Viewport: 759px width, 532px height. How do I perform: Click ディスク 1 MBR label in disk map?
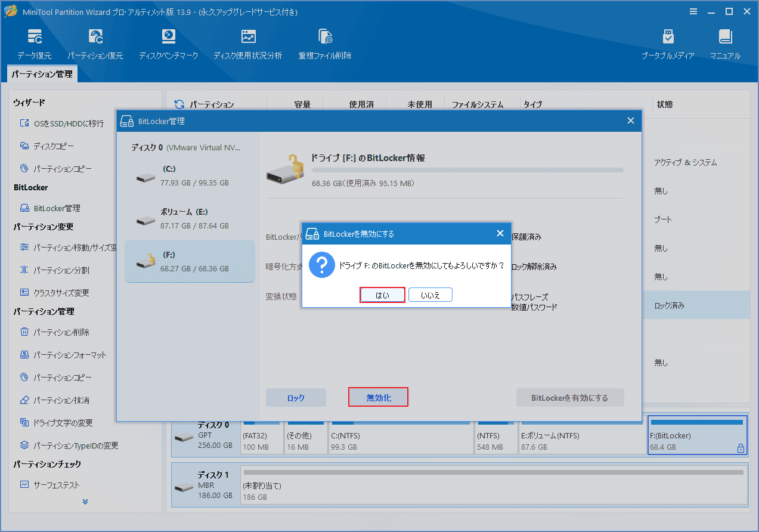click(206, 484)
